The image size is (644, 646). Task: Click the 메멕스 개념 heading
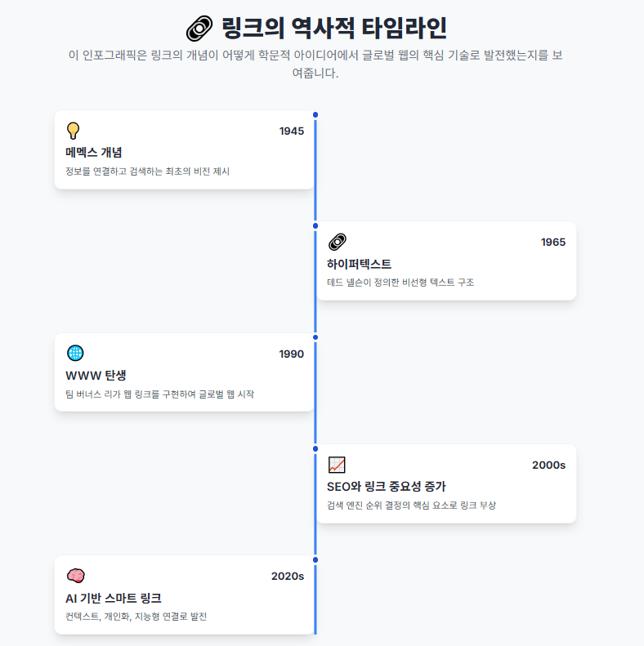[x=94, y=153]
